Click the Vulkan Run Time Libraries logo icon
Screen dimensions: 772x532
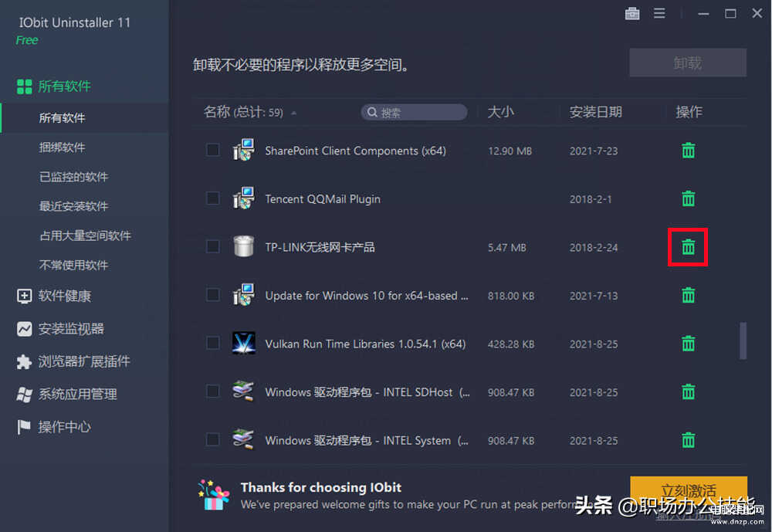pos(244,344)
